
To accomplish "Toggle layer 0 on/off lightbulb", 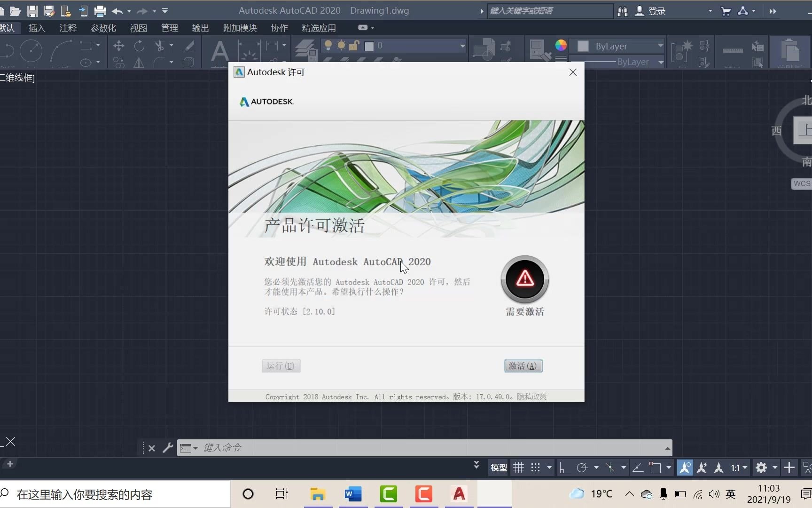I will [328, 46].
